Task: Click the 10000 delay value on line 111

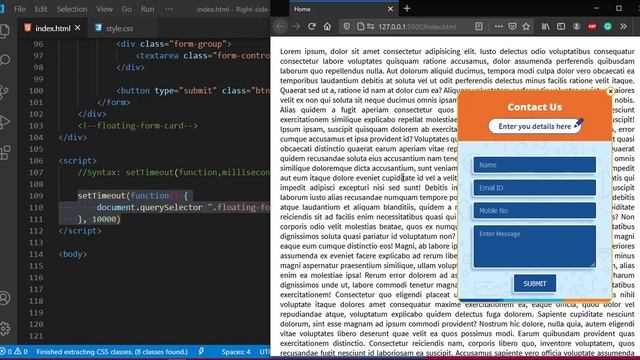Action: click(x=104, y=219)
